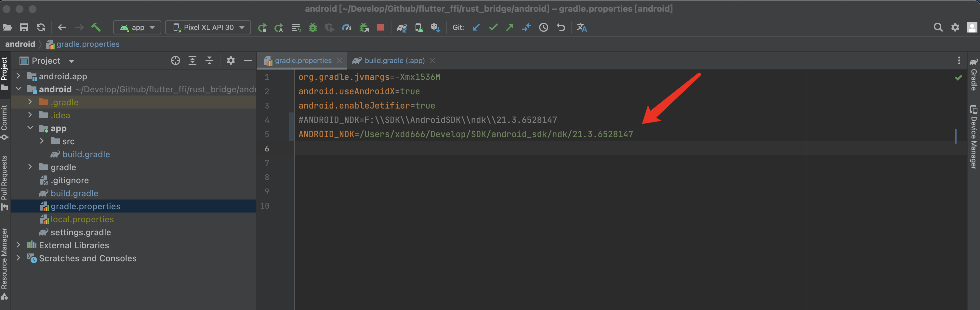Open editor tabs more options menu
Image resolution: width=980 pixels, height=310 pixels.
959,60
